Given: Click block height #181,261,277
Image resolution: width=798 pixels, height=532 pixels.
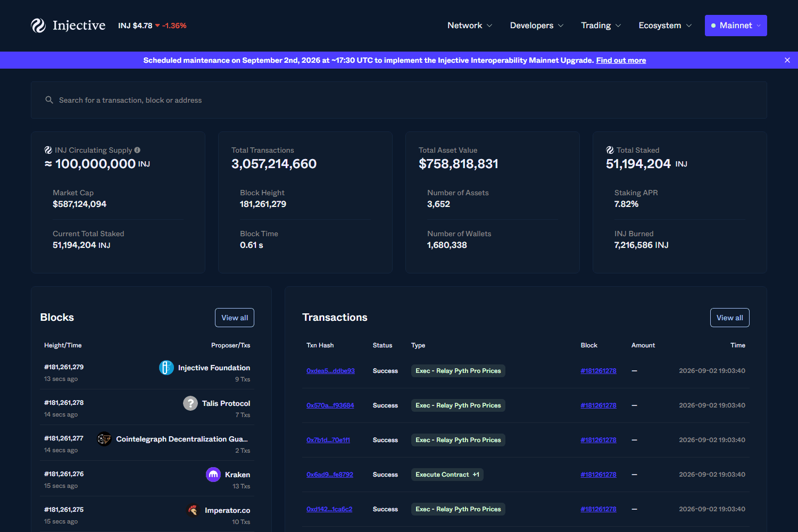Looking at the screenshot, I should (64, 438).
